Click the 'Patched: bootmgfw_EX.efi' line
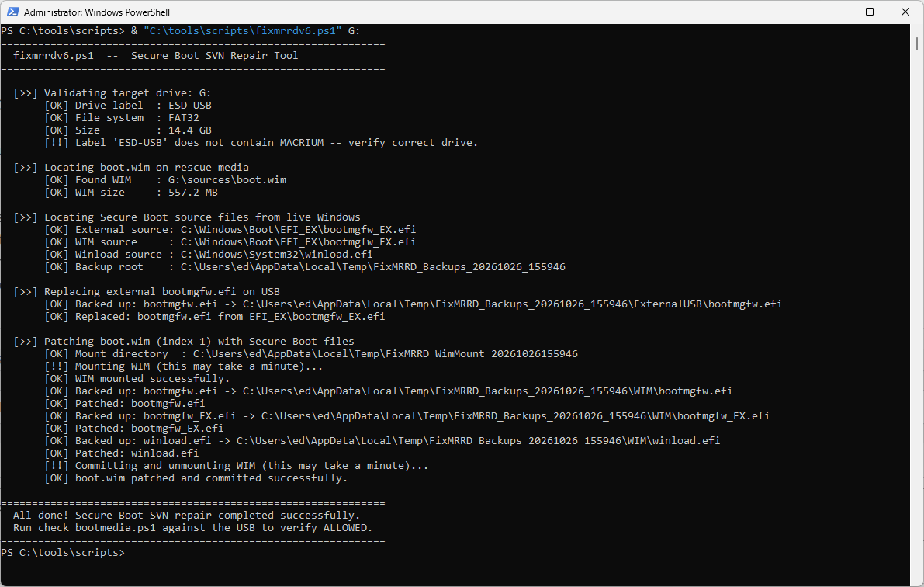 coord(134,428)
